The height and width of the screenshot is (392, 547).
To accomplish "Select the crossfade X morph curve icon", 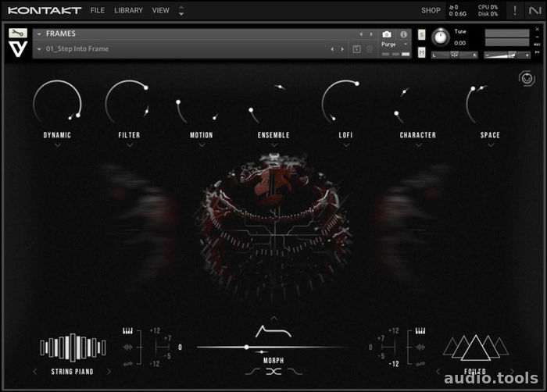I will pyautogui.click(x=273, y=372).
